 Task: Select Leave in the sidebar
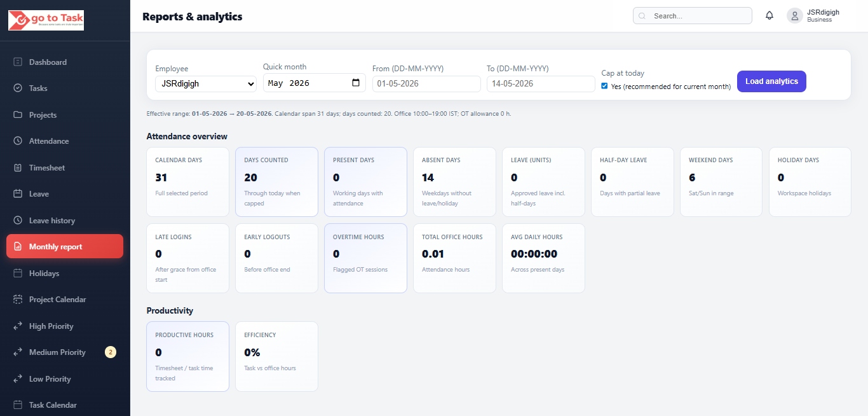pos(65,194)
